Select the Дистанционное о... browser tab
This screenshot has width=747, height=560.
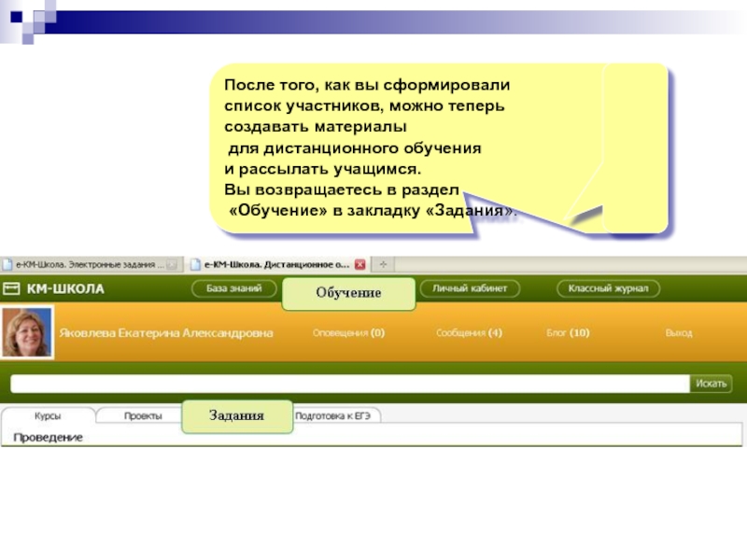click(x=277, y=264)
